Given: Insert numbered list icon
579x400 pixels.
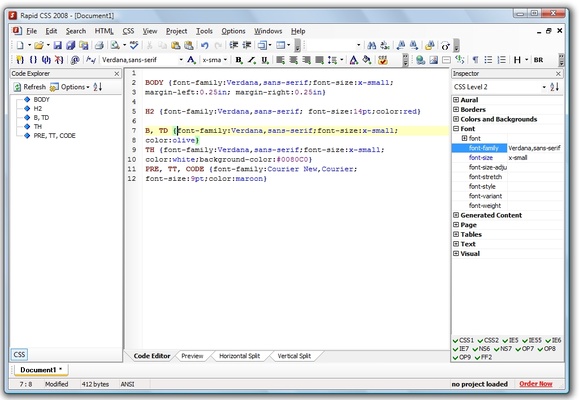Looking at the screenshot, I should point(501,60).
